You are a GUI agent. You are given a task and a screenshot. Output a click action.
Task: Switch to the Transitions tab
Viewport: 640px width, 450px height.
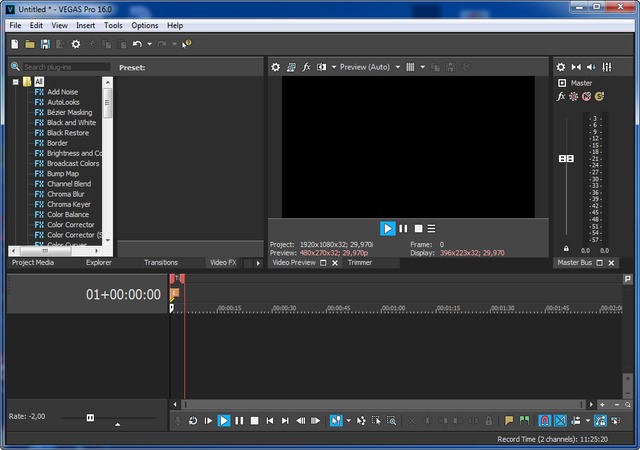(161, 263)
